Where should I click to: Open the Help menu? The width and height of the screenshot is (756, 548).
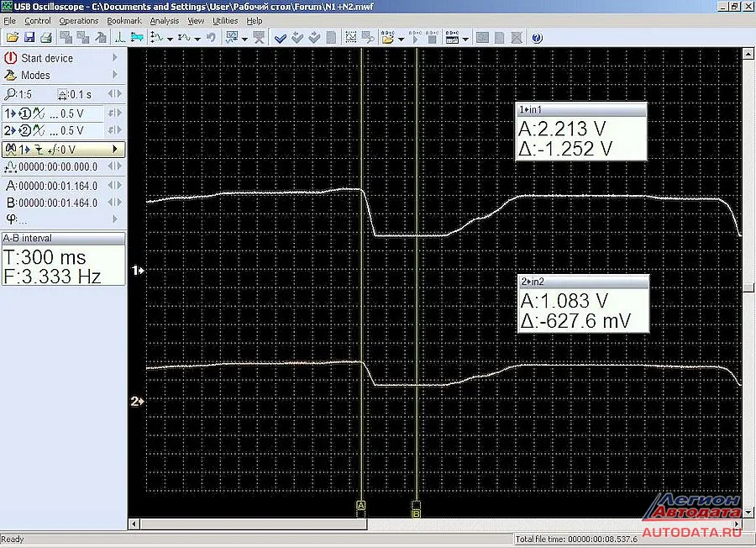point(255,21)
